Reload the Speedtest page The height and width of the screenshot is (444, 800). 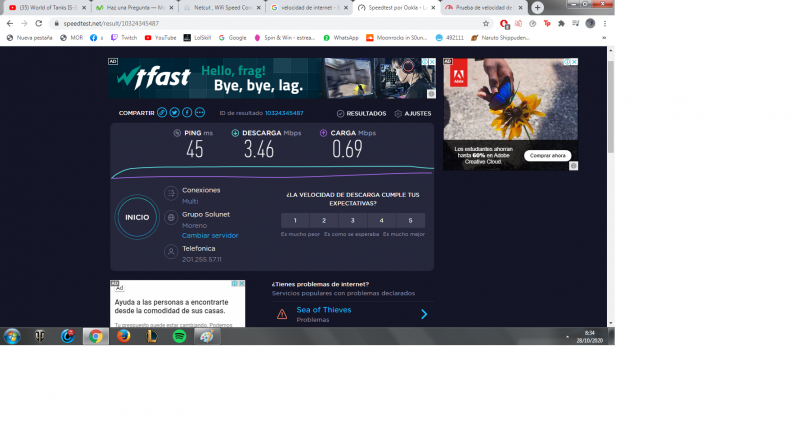tap(38, 23)
